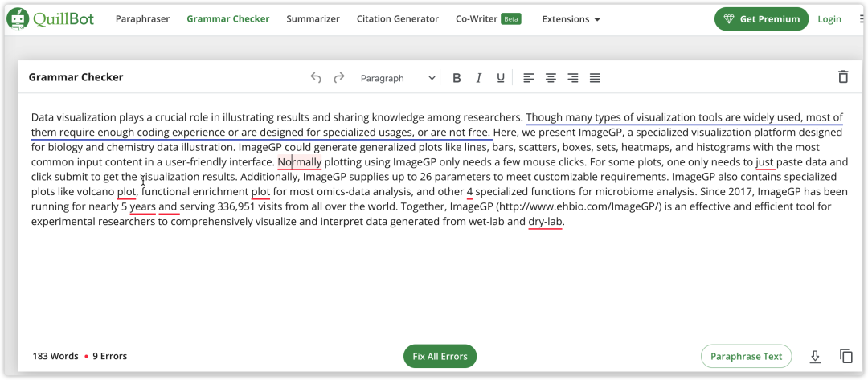Delete all text with trash icon
Screen dimensions: 868x380
(843, 77)
